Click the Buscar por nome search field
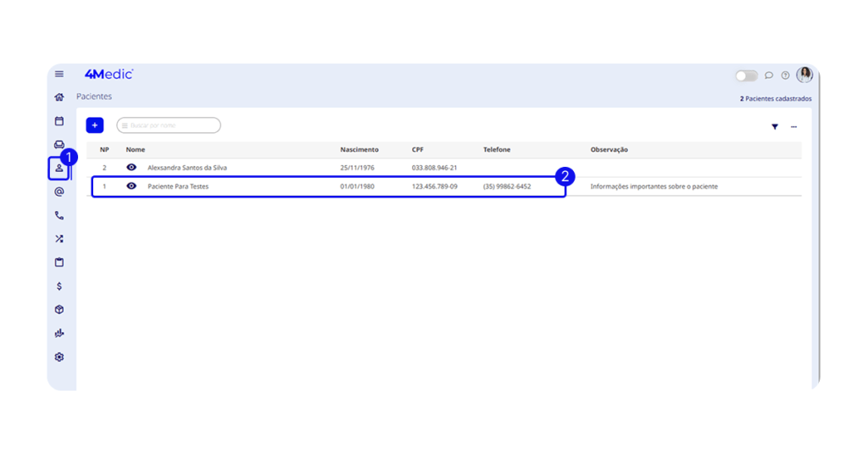The width and height of the screenshot is (868, 455). tap(170, 125)
